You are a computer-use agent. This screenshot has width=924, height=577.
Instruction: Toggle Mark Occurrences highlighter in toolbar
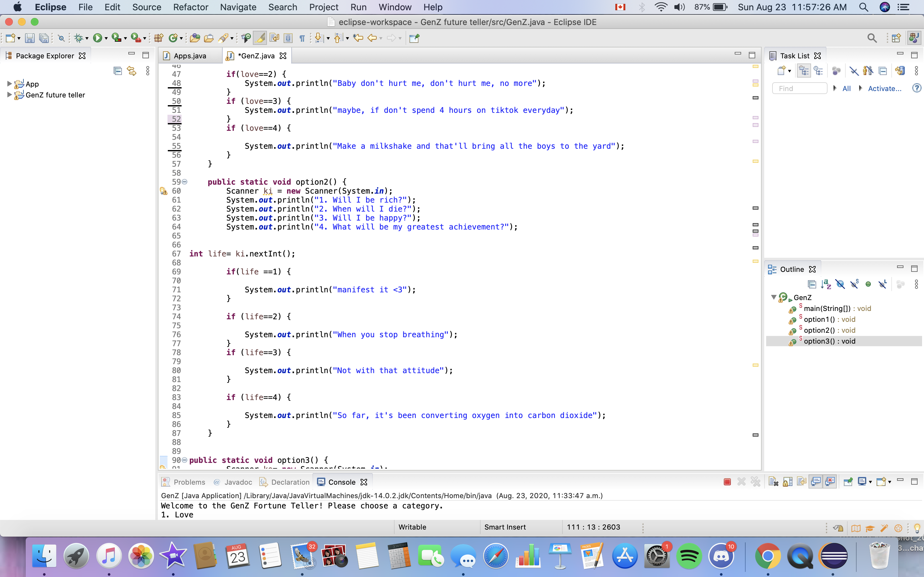point(261,38)
